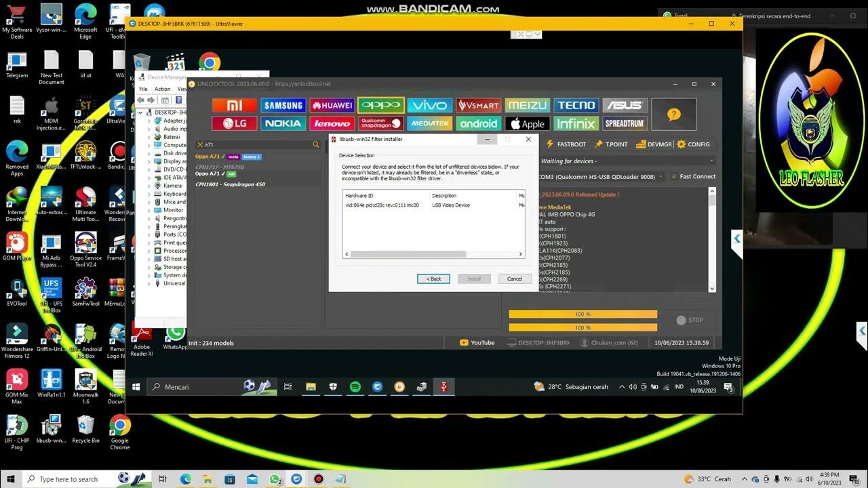
Task: Select the Lenovo brand tile
Action: (332, 123)
